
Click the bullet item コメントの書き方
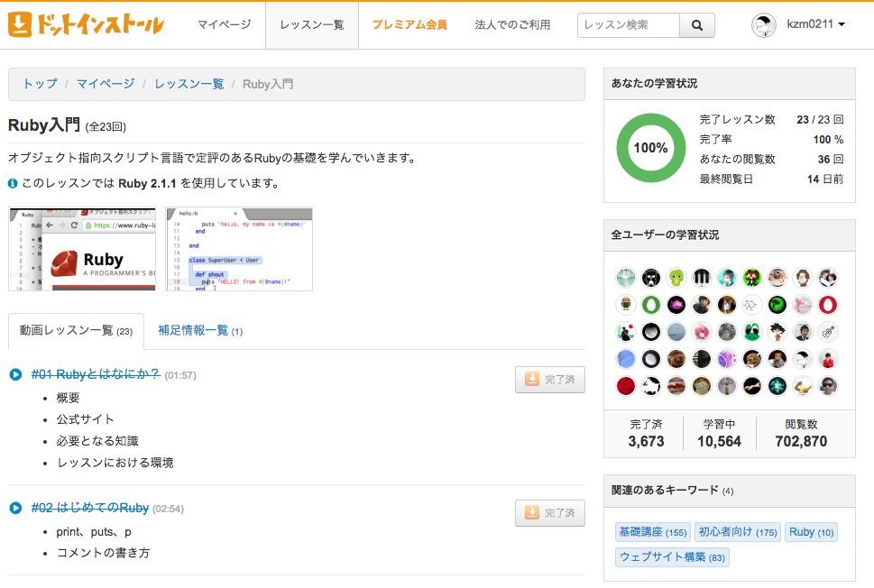(103, 552)
